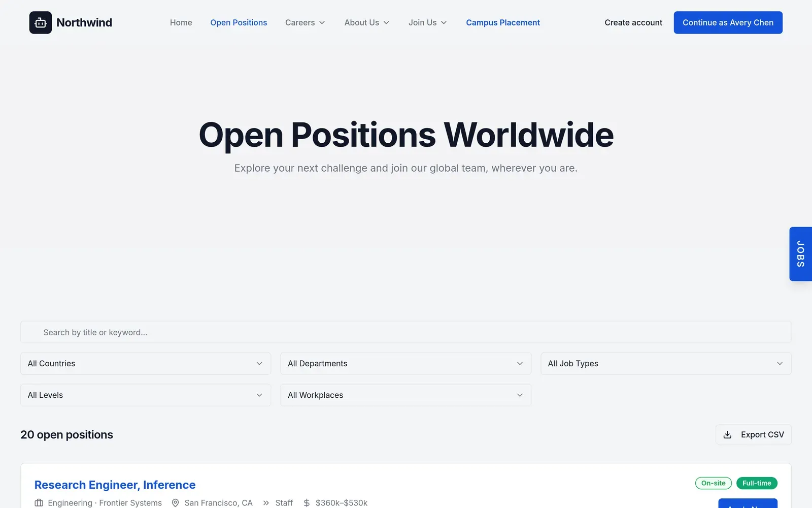Image resolution: width=812 pixels, height=508 pixels.
Task: Click the Northwind brand name
Action: [84, 22]
